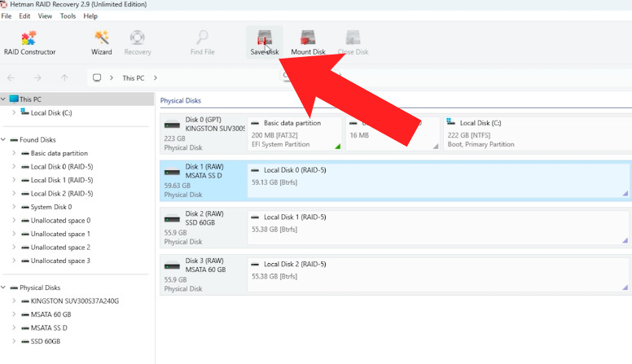Select Local Disk 2 (RAID-5) in tree
The height and width of the screenshot is (364, 632).
(x=62, y=194)
